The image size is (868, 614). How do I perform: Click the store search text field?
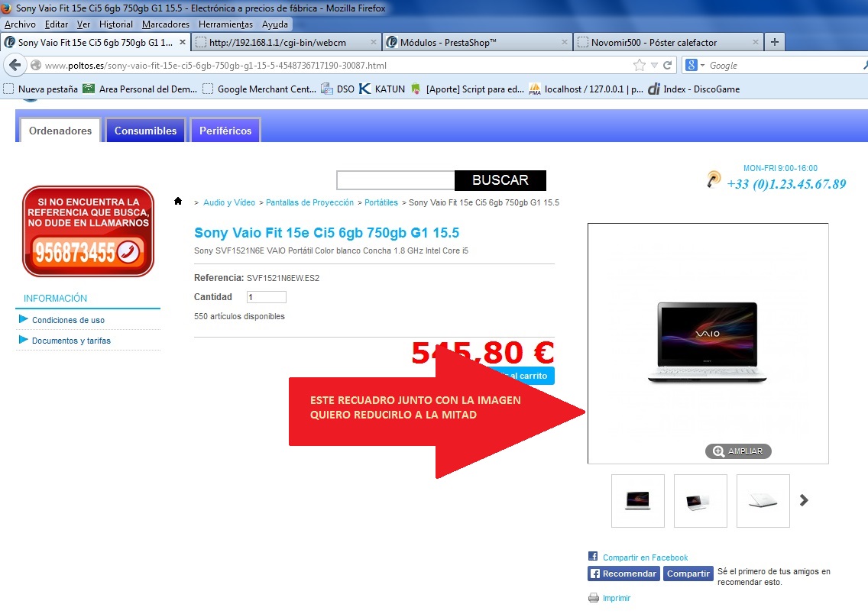point(395,180)
